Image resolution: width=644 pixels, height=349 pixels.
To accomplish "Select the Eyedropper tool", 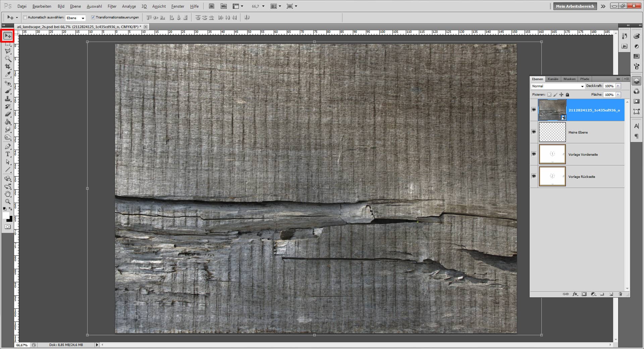I will tap(7, 74).
